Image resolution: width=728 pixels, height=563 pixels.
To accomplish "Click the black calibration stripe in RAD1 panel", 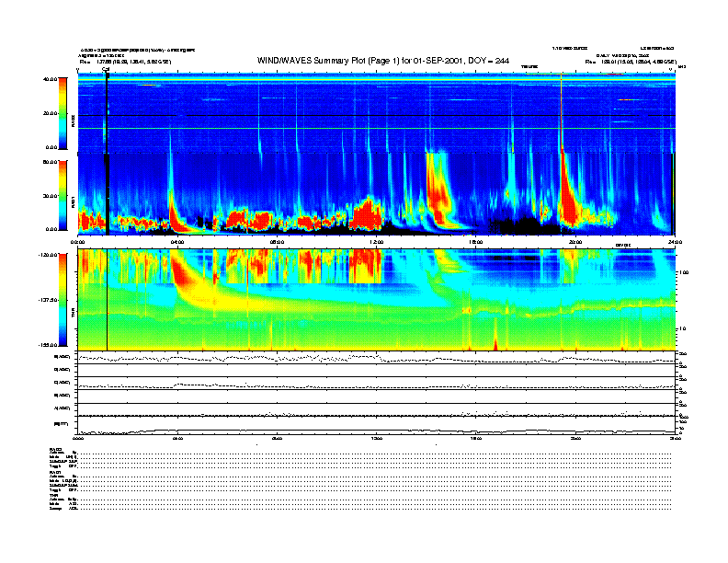I will pos(108,194).
